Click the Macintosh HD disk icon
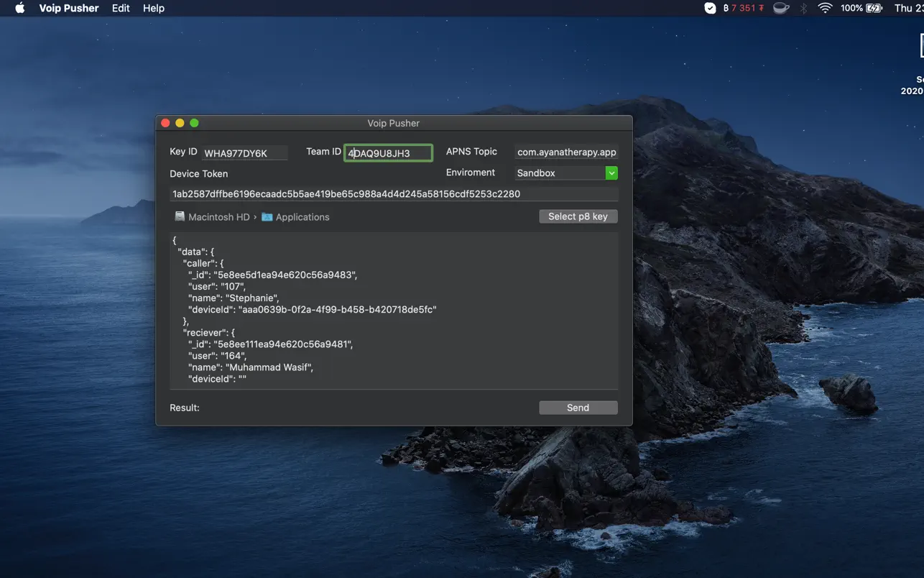This screenshot has height=578, width=924. (x=180, y=216)
